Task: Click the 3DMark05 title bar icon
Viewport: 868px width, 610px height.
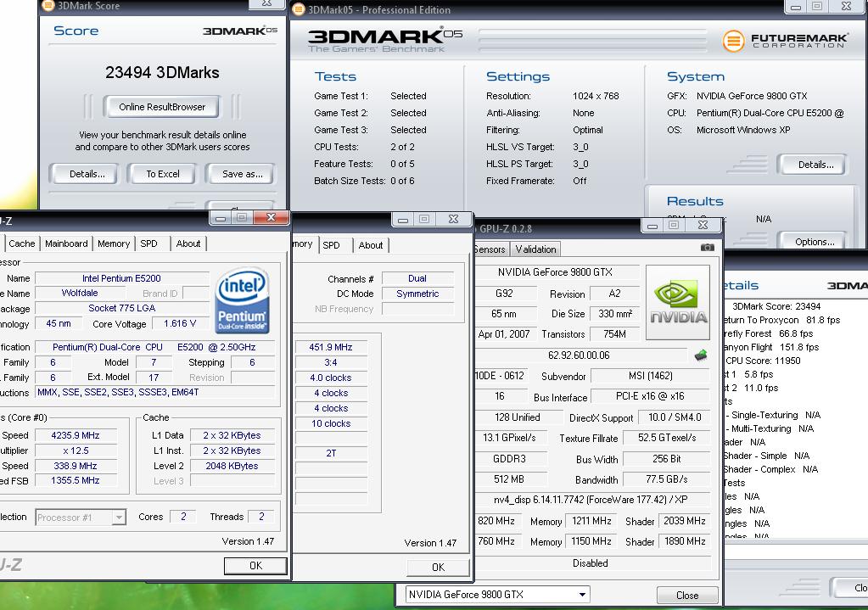Action: click(x=299, y=9)
